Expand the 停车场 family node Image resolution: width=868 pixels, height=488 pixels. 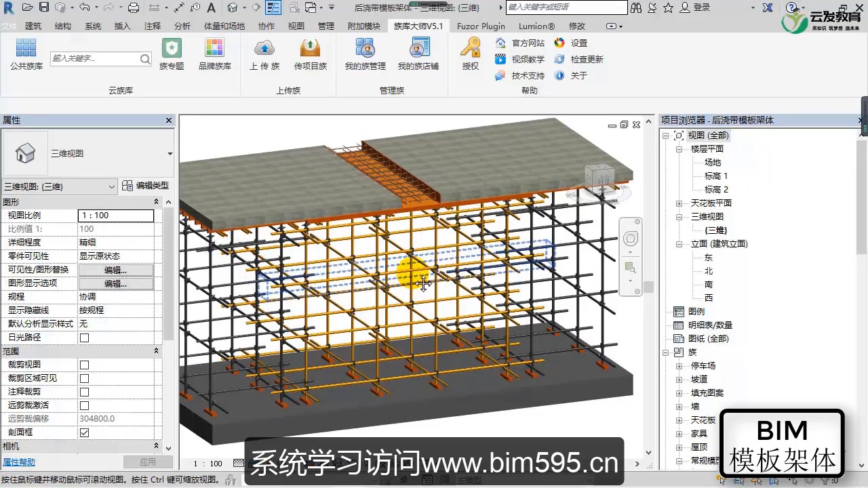(679, 366)
